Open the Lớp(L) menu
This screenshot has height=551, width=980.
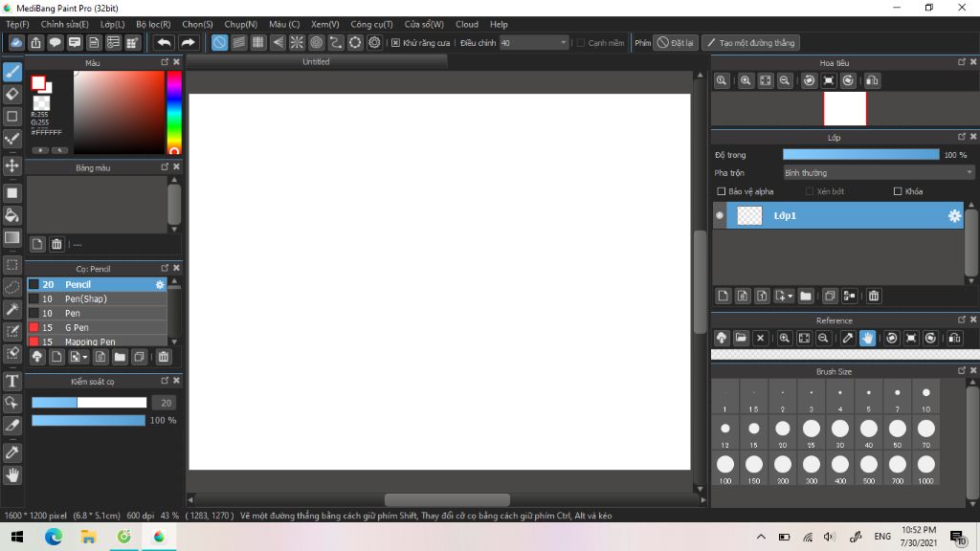(113, 24)
